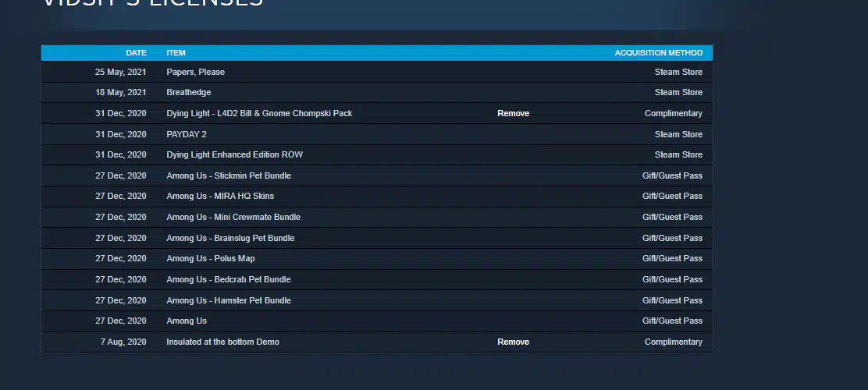Click the date in Stickmin Pet Bundle row
Image resolution: width=868 pixels, height=390 pixels.
click(121, 176)
